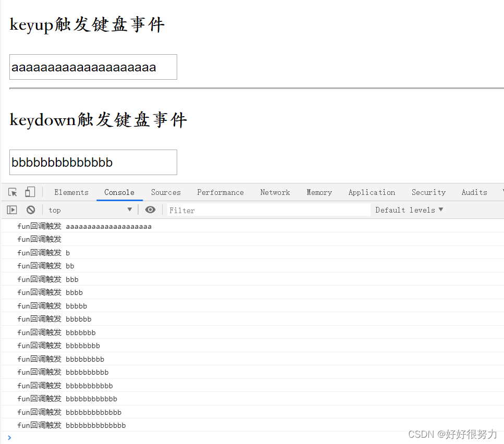Click the keydown input containing bbbb text
Viewport: 504px width, 444px height.
pyautogui.click(x=93, y=162)
